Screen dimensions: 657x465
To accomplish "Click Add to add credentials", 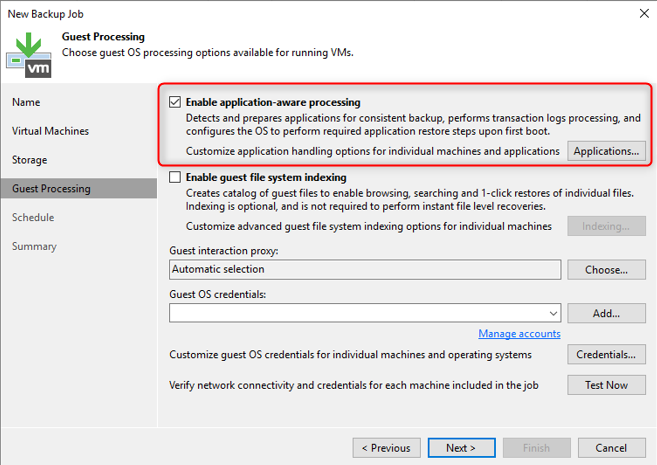I will tap(606, 313).
